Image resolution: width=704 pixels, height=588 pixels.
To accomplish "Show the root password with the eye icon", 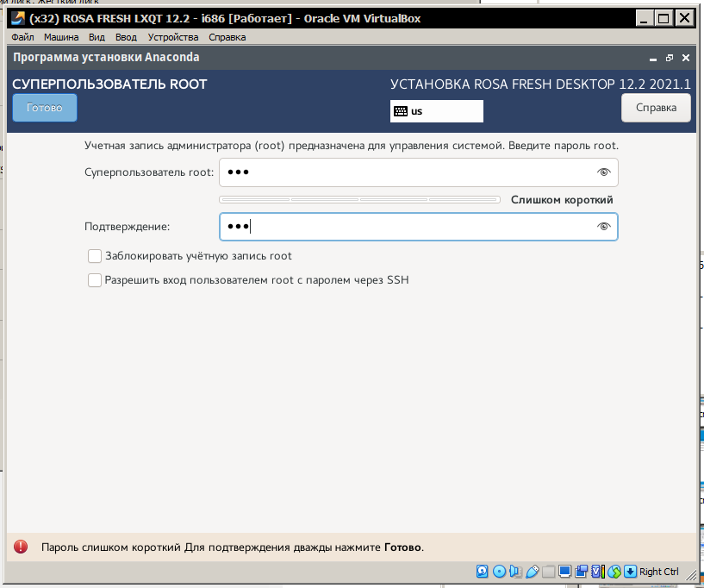I will click(x=604, y=172).
